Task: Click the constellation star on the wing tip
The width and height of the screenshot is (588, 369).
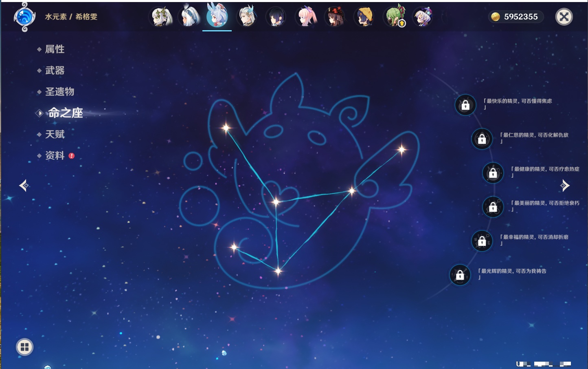Action: coord(402,150)
